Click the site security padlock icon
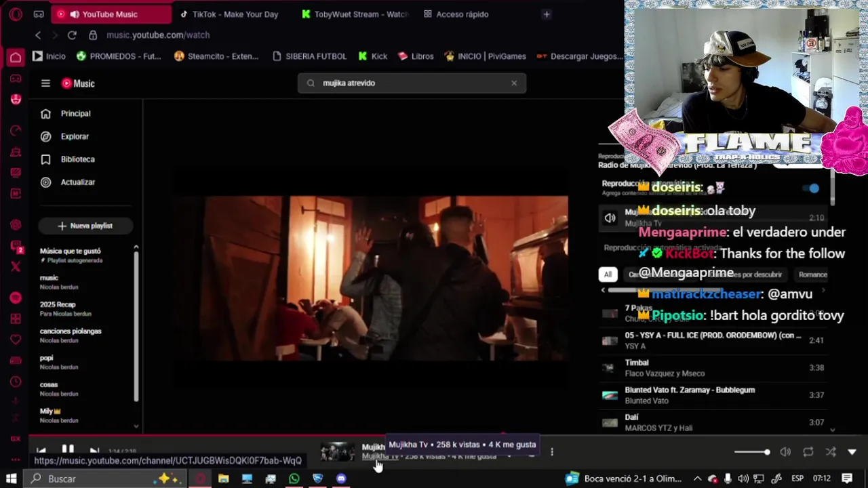This screenshot has width=868, height=488. point(93,35)
